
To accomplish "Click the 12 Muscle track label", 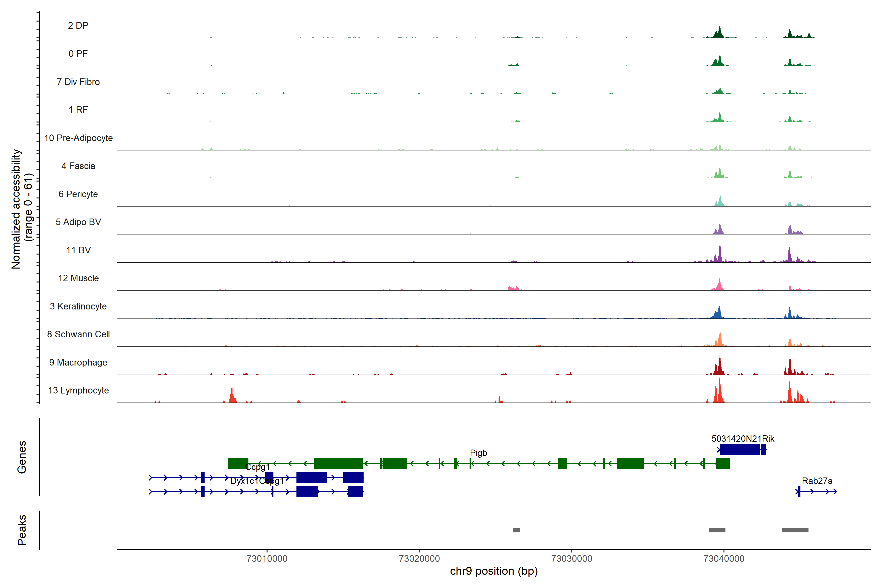I will tap(78, 278).
